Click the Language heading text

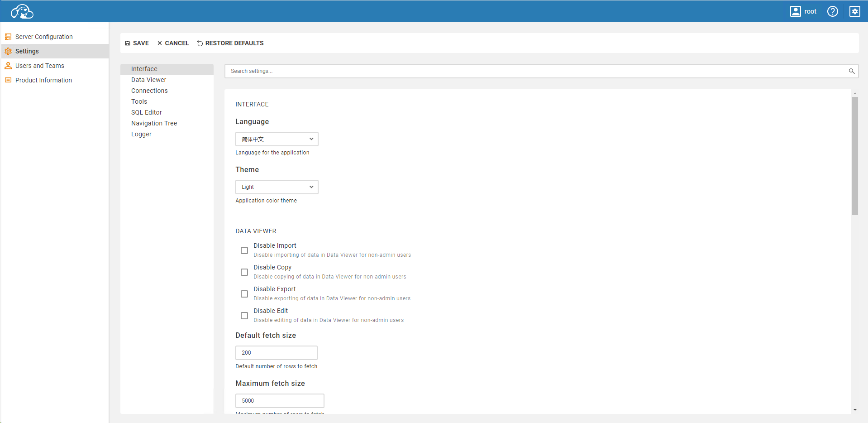coord(252,122)
